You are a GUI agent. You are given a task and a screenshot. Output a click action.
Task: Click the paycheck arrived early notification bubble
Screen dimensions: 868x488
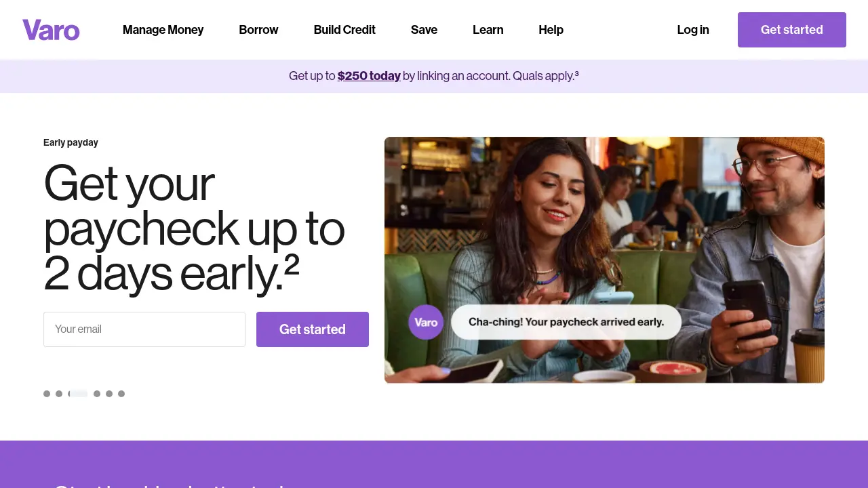tap(566, 322)
